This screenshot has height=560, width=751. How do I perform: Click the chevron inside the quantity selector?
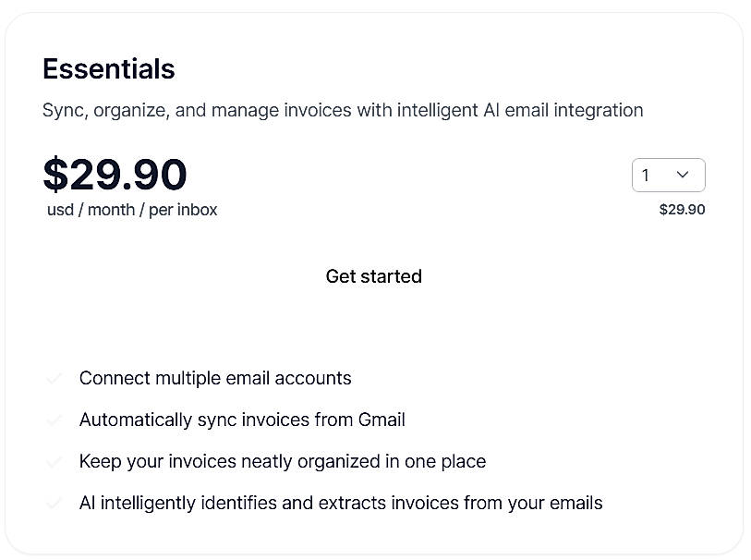coord(683,174)
